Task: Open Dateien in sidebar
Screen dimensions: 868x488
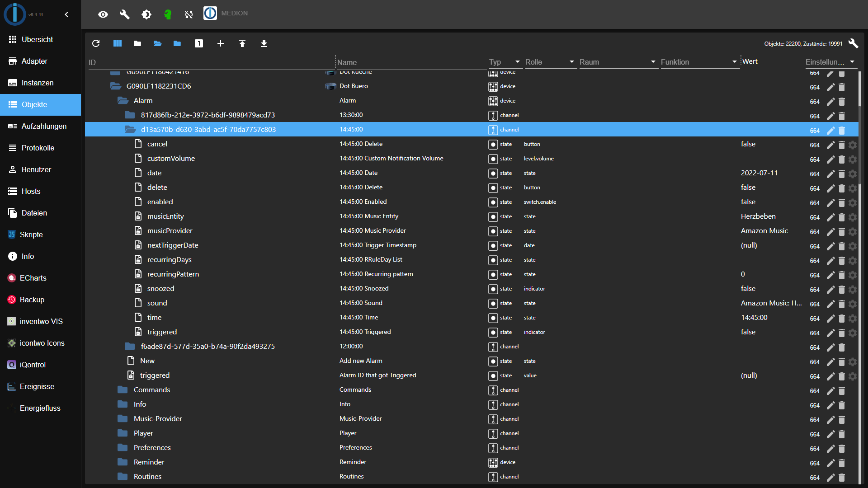Action: point(41,213)
